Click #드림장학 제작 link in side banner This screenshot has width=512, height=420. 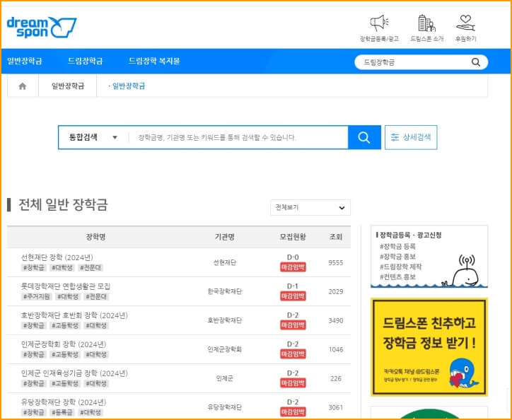click(x=401, y=267)
